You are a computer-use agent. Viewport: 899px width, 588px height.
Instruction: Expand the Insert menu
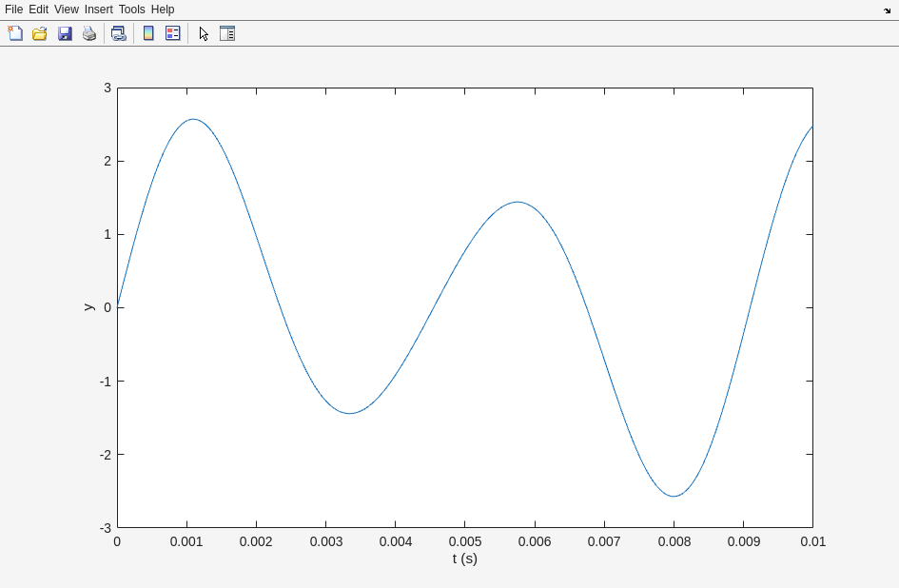coord(98,10)
